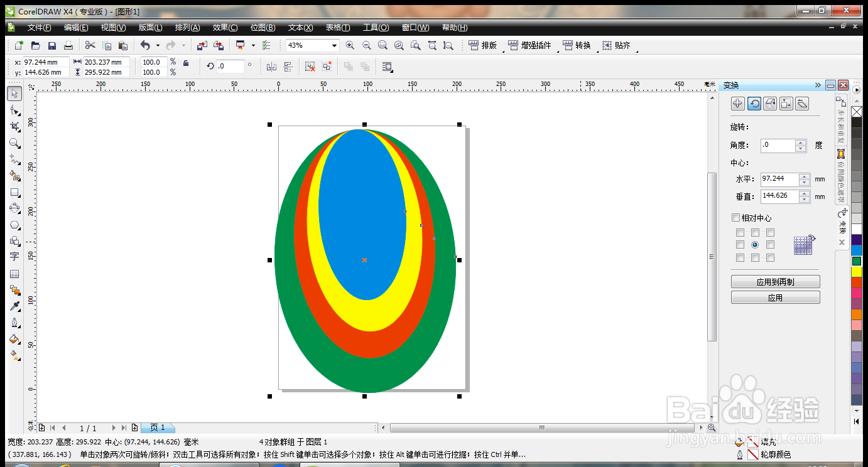This screenshot has width=868, height=467.
Task: Check the bottom-left anchor box
Action: 740,257
